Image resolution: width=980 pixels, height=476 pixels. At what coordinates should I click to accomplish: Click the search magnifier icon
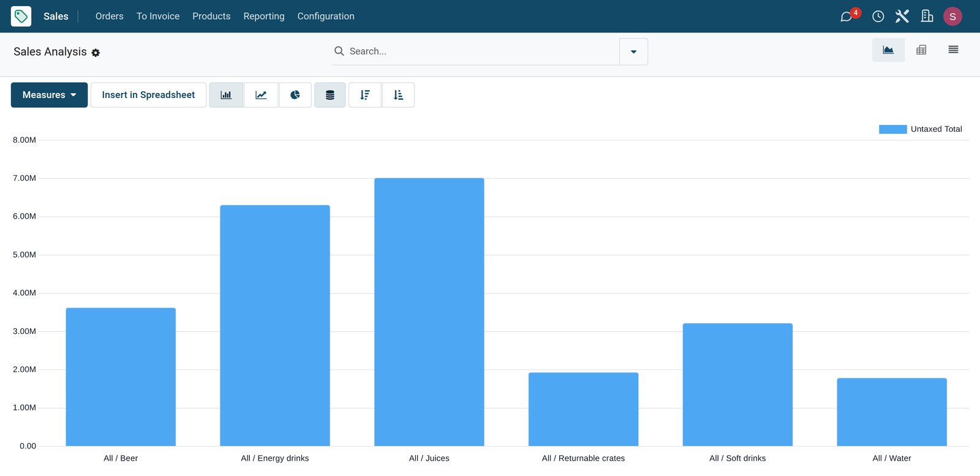tap(339, 51)
